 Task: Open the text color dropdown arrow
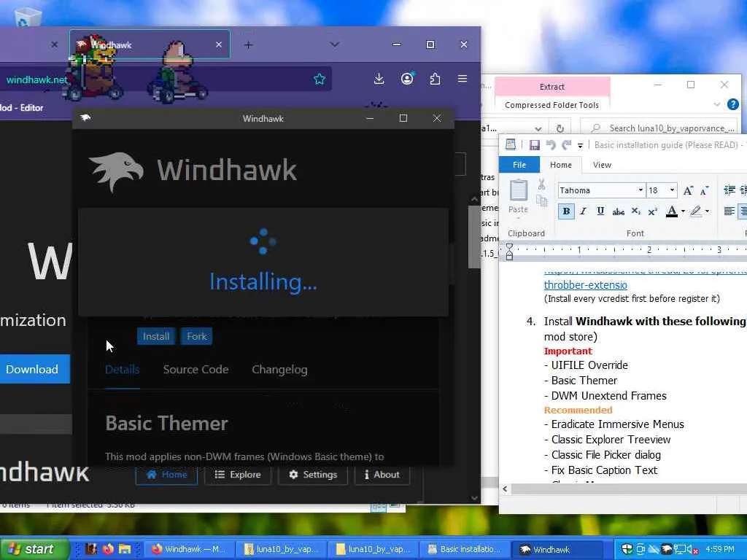(x=683, y=211)
